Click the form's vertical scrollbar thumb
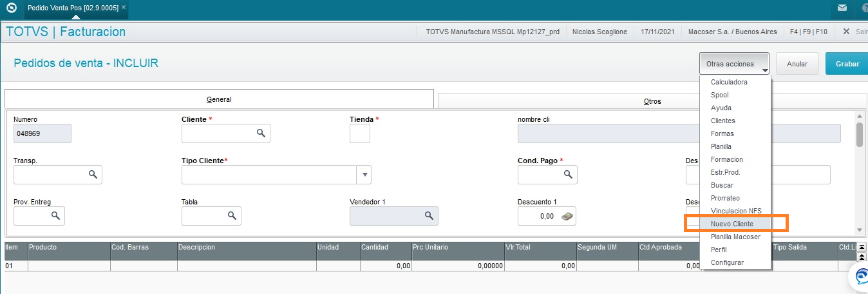 point(859,134)
